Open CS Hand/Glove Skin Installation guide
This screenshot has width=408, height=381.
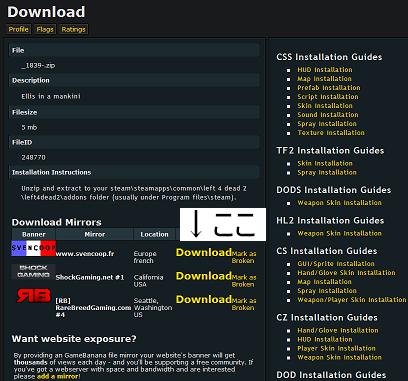(x=346, y=273)
